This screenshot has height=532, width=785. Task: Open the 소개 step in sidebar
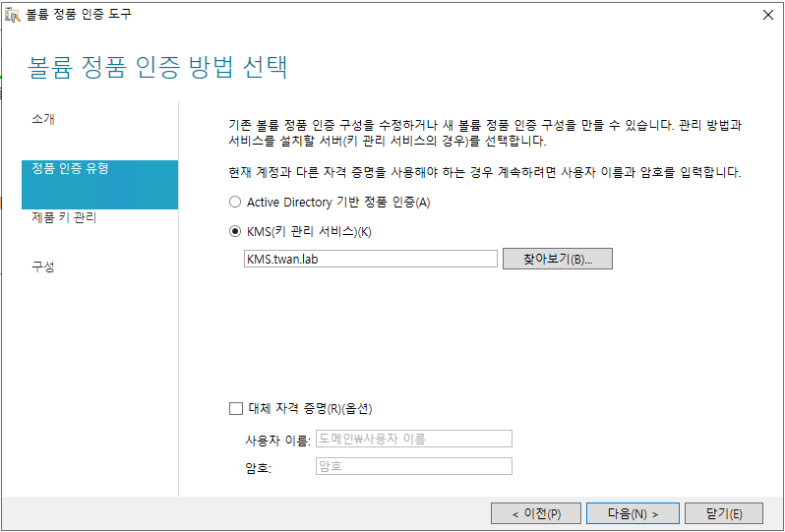tap(43, 119)
